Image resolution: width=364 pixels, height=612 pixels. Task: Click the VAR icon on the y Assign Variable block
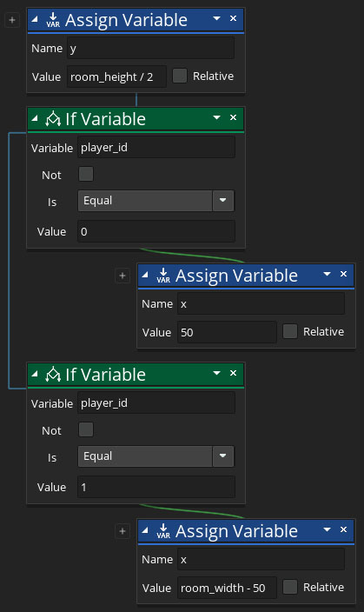tap(53, 19)
